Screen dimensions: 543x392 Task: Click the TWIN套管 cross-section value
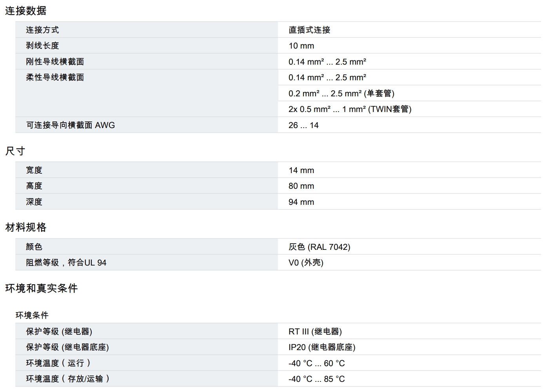point(350,109)
